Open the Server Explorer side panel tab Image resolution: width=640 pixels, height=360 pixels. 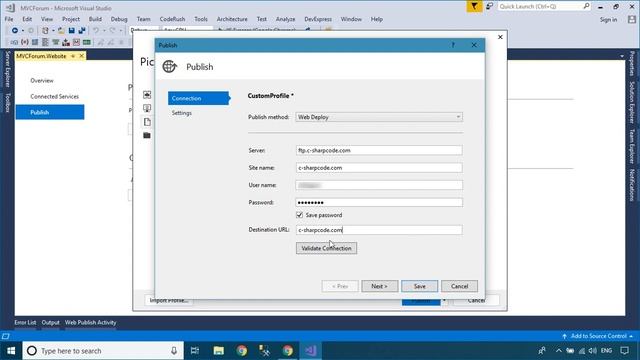[7, 69]
